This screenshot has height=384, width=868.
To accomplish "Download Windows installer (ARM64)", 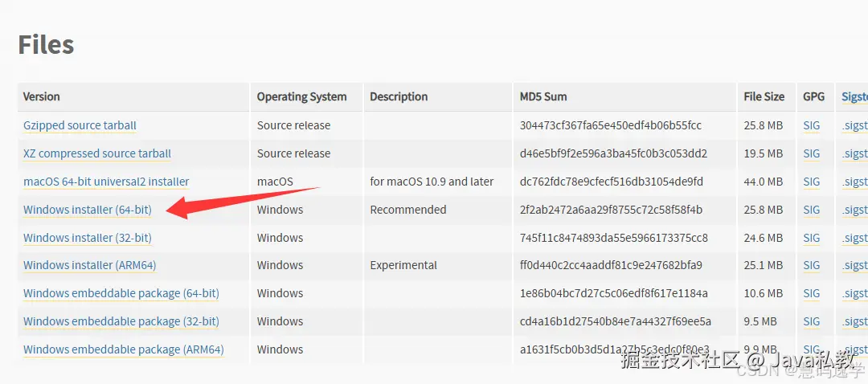I will [x=90, y=266].
